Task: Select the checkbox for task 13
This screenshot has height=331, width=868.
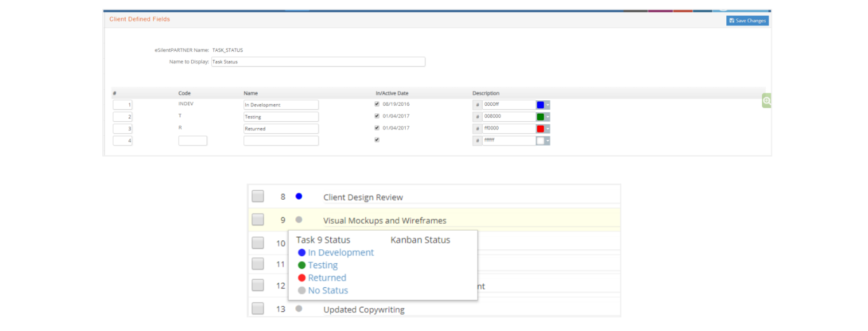Action: point(258,309)
